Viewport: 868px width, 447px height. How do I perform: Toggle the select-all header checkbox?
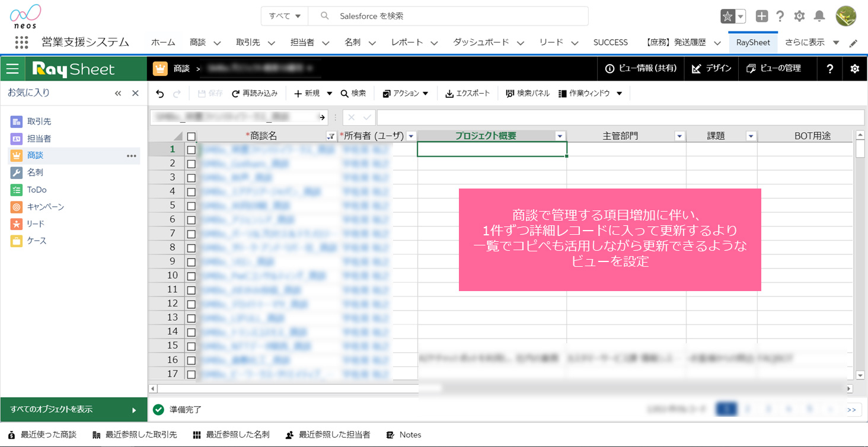(x=191, y=136)
